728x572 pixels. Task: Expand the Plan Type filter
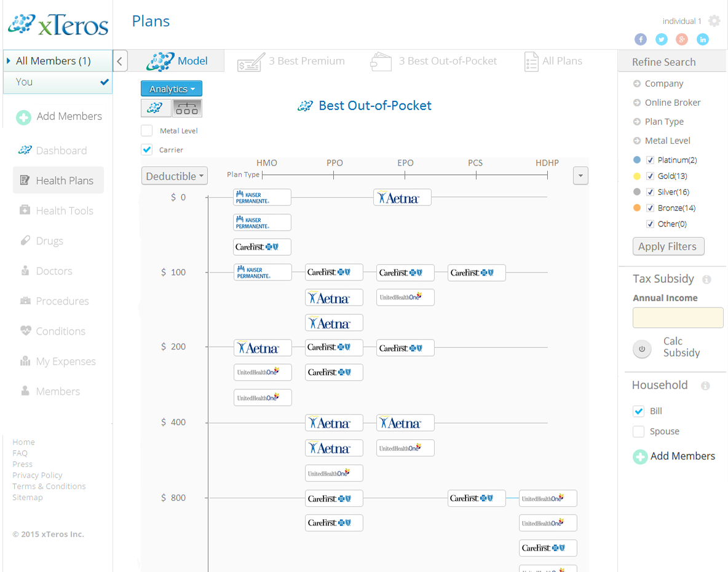659,122
